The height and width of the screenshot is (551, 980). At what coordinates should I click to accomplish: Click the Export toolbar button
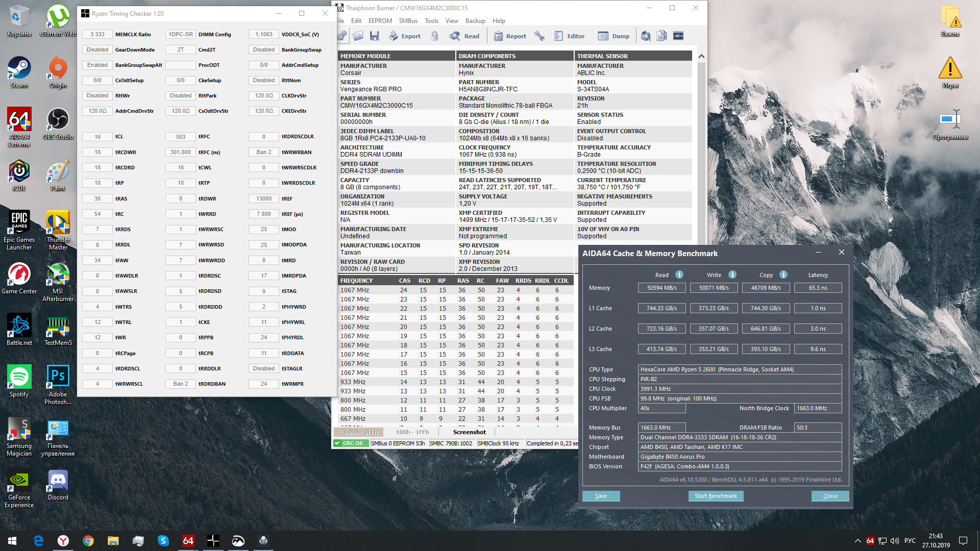(404, 36)
